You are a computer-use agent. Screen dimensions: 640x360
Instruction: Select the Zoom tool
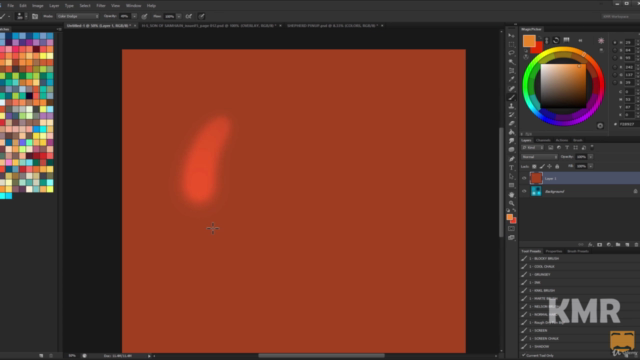pyautogui.click(x=511, y=203)
